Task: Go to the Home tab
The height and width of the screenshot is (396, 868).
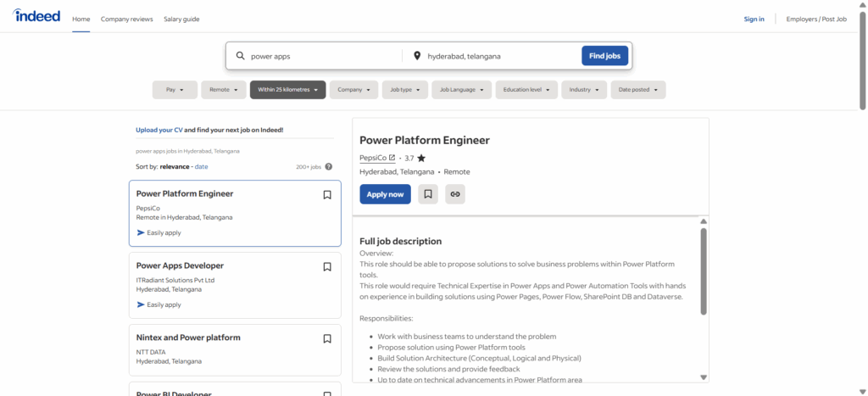Action: (81, 19)
